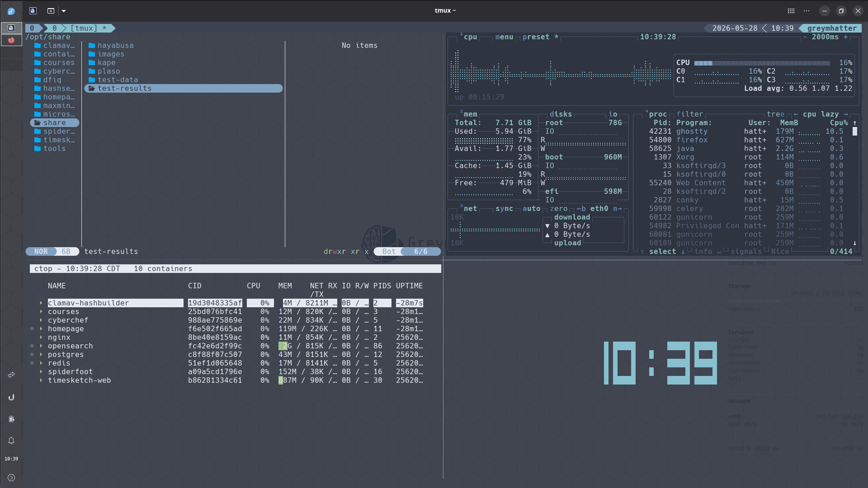Image resolution: width=868 pixels, height=488 pixels.
Task: Click the panel clock showing 10:39
Action: click(x=11, y=459)
